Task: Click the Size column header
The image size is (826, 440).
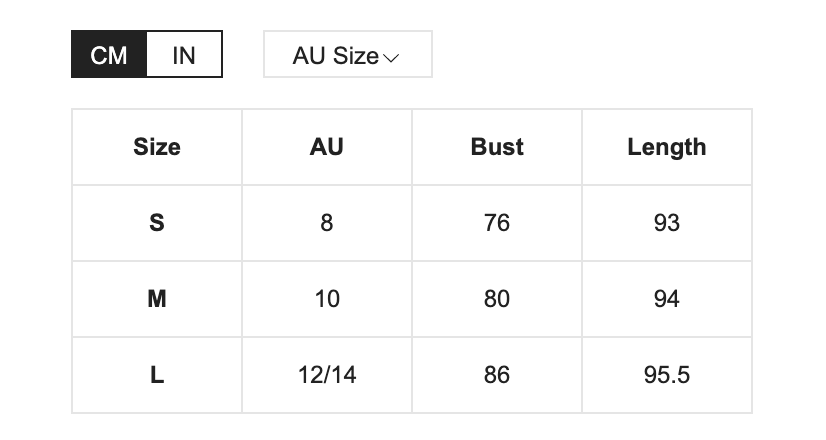Action: [157, 147]
